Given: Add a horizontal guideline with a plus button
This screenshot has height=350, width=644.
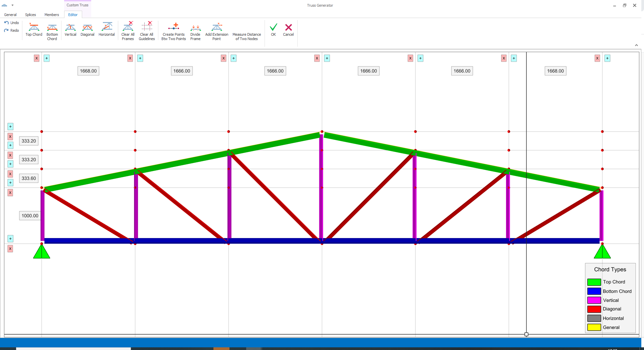Looking at the screenshot, I should [10, 127].
